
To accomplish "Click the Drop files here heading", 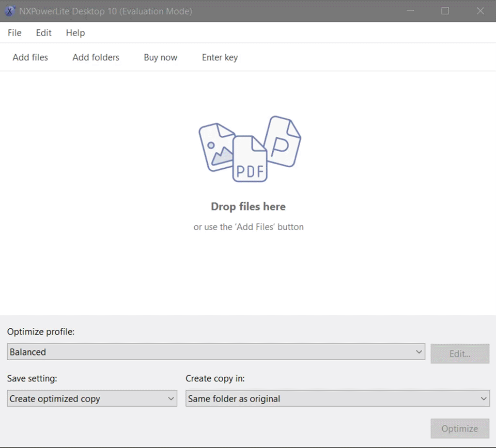I will (249, 206).
